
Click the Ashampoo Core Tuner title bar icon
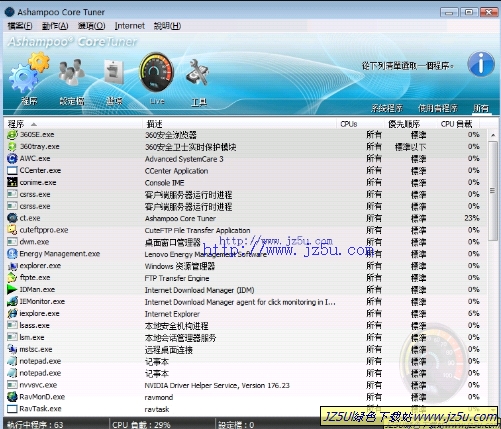pos(9,12)
